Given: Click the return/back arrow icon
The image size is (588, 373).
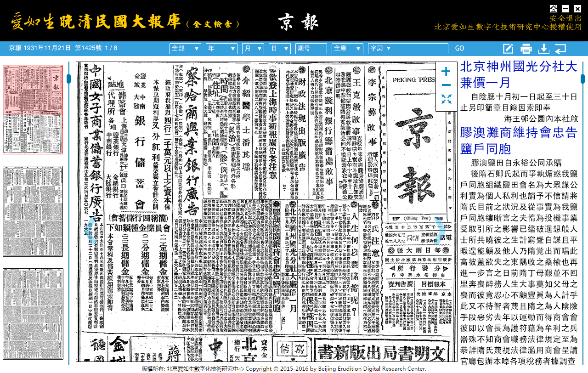Looking at the screenshot, I should pos(560,48).
